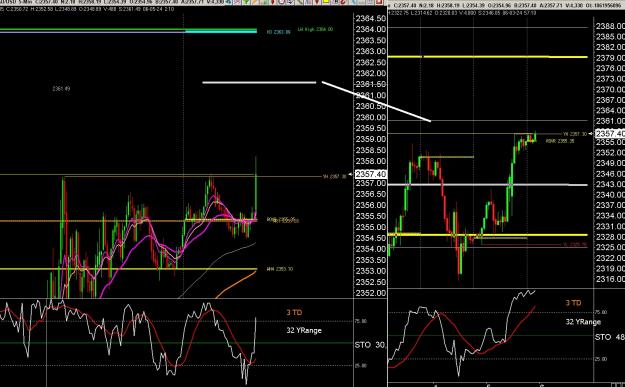
Task: Click the 2364.50 label on left price axis
Action: click(x=371, y=18)
